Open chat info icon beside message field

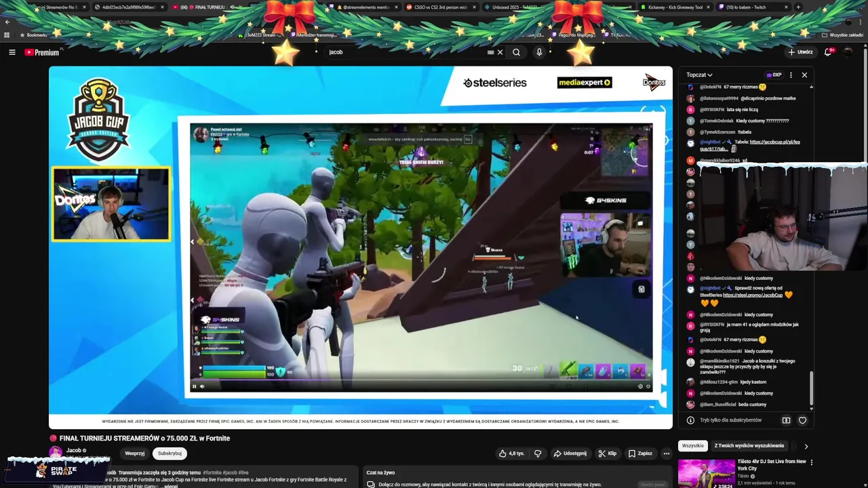[690, 420]
